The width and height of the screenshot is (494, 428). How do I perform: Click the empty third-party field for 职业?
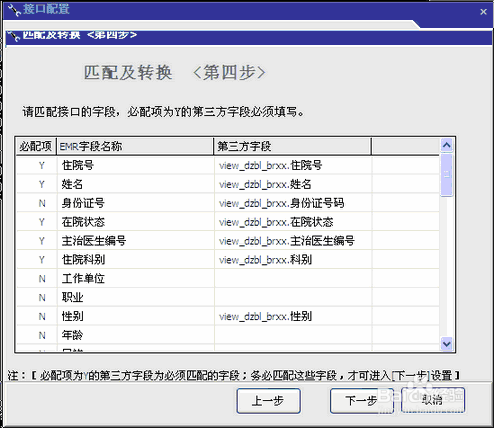pyautogui.click(x=293, y=297)
